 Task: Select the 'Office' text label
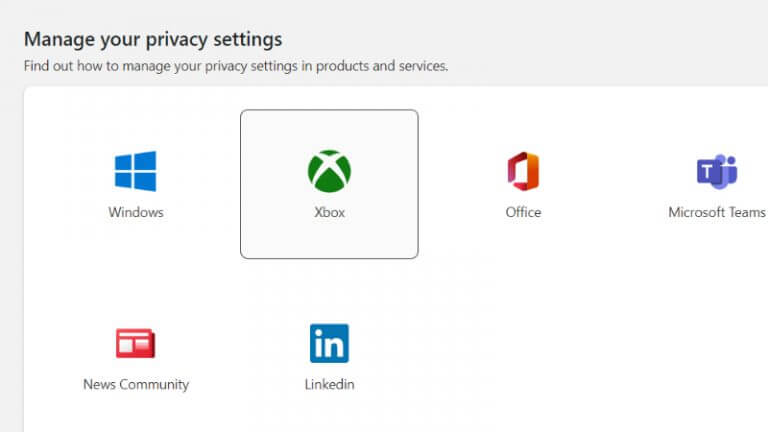(x=523, y=212)
